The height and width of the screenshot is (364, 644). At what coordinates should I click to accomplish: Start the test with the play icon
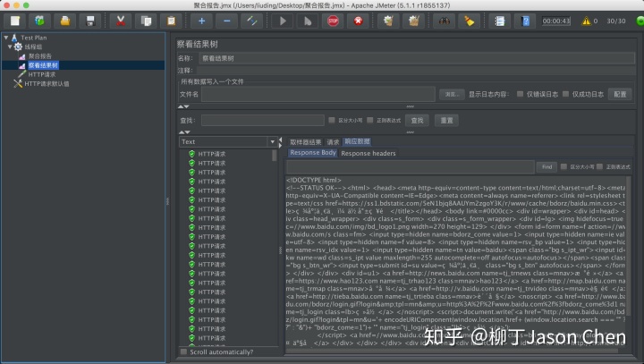[282, 21]
